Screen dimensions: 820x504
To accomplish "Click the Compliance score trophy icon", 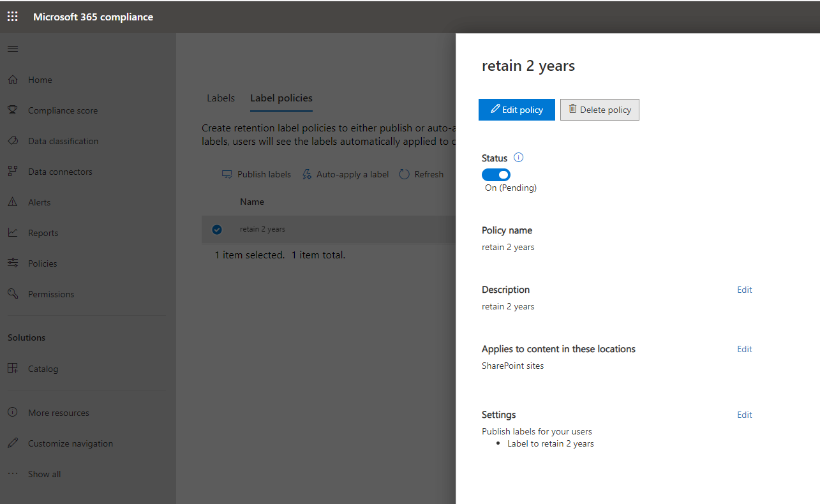I will coord(13,110).
